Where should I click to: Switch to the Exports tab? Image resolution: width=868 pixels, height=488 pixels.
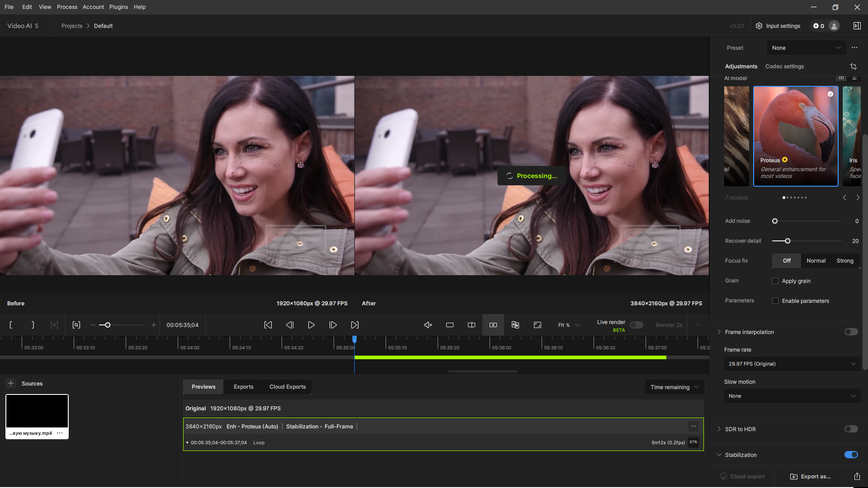(x=243, y=387)
